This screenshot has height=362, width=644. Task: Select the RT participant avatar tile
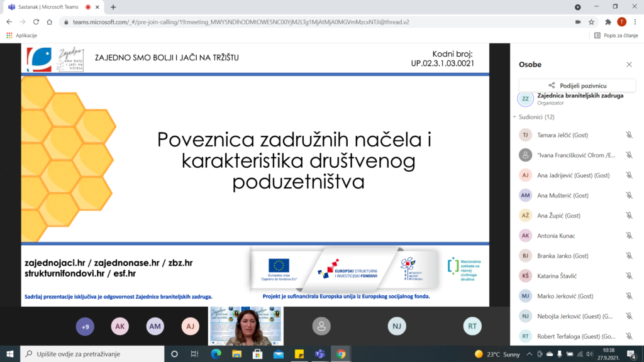(x=472, y=326)
